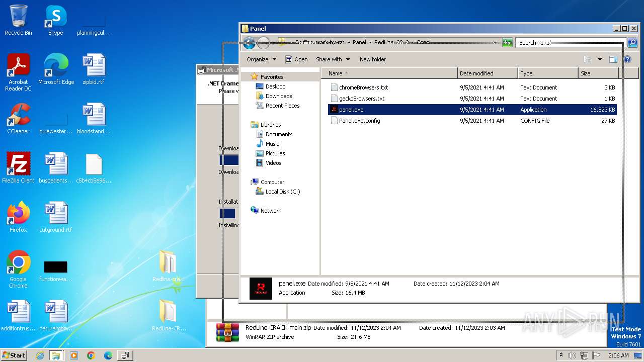This screenshot has height=362, width=644.
Task: Open the Share with dropdown
Action: pyautogui.click(x=332, y=59)
